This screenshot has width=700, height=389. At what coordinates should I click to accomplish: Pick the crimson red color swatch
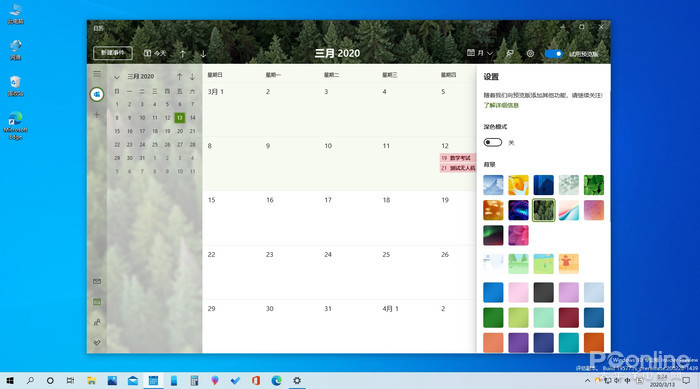click(x=568, y=318)
